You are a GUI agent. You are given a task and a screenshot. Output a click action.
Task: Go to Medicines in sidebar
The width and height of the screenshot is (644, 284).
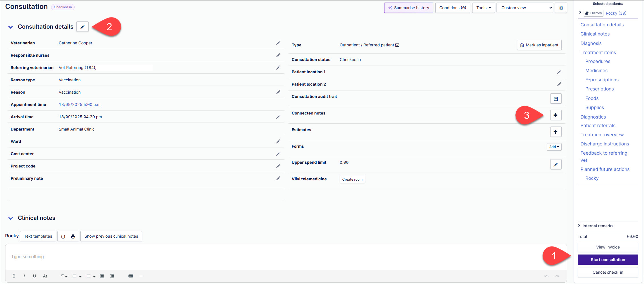pos(596,70)
